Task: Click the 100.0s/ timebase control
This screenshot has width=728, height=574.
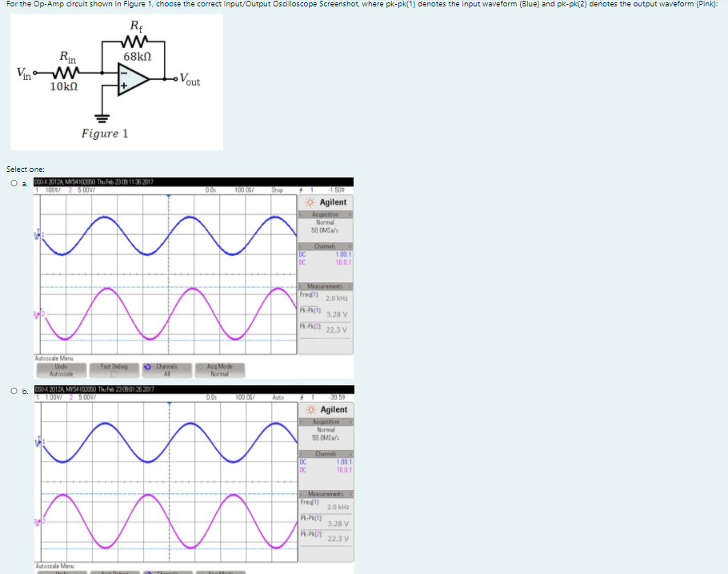Action: click(243, 190)
